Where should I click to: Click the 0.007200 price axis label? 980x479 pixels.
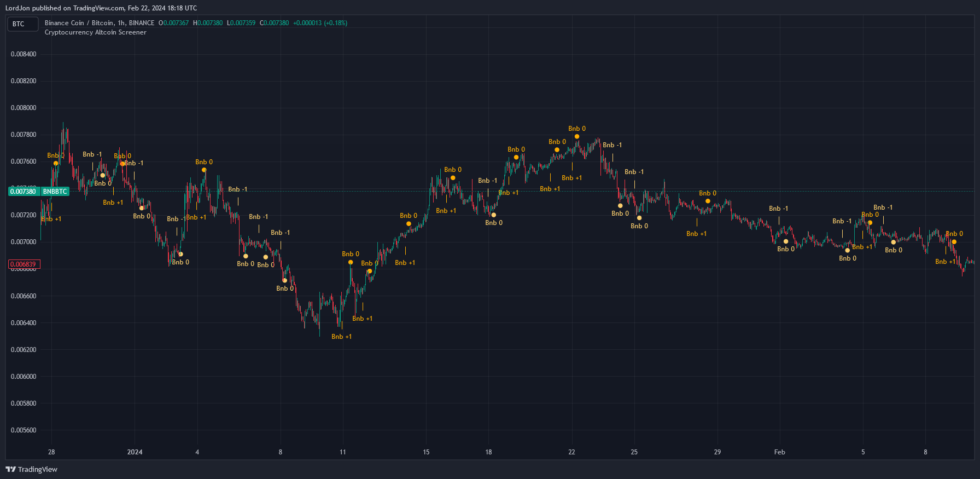pos(24,215)
